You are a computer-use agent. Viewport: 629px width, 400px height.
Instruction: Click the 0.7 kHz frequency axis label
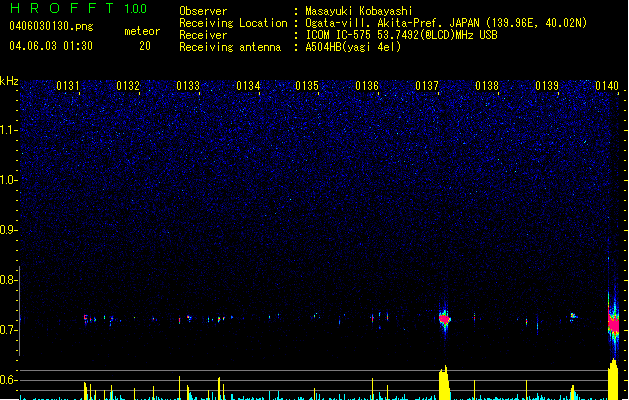pos(8,330)
